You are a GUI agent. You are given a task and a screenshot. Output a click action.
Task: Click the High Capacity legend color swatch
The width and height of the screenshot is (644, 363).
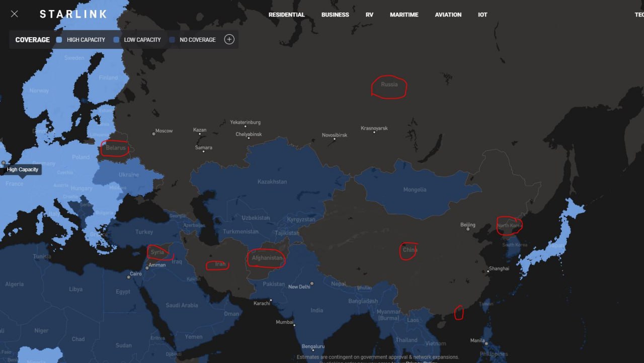pyautogui.click(x=59, y=40)
